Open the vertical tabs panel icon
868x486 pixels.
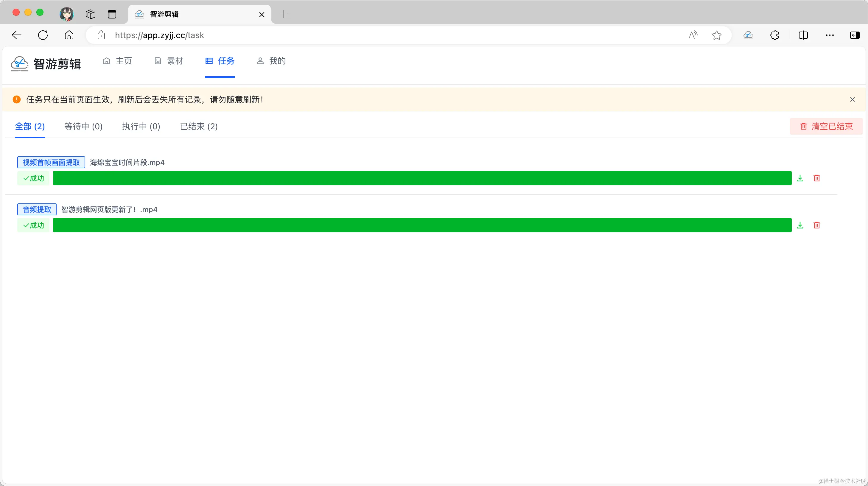[x=112, y=14]
